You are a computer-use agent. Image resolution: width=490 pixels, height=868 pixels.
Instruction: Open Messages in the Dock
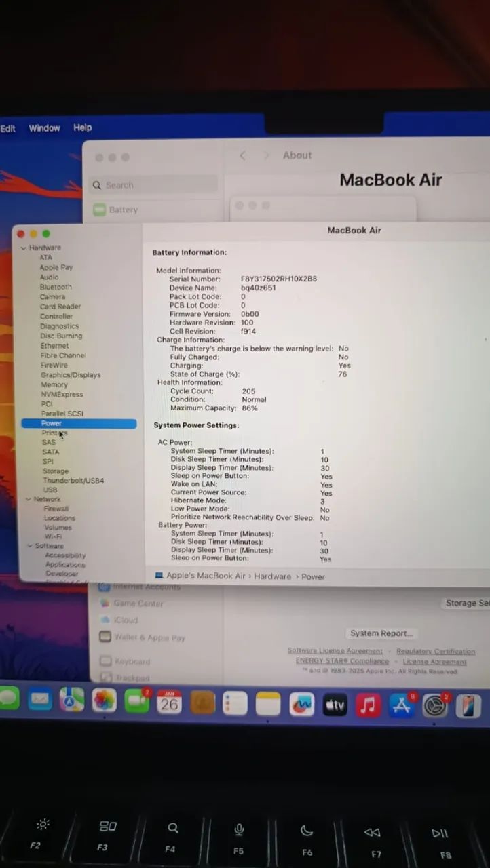[x=8, y=698]
